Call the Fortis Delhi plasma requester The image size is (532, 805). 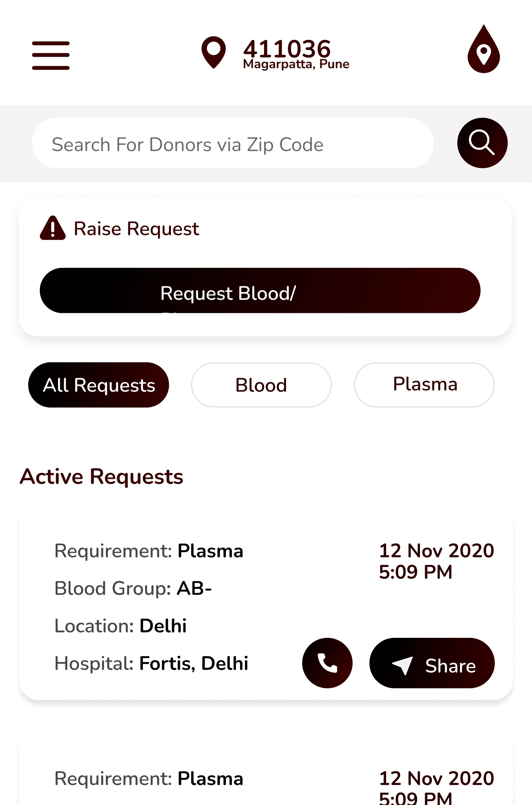[327, 663]
